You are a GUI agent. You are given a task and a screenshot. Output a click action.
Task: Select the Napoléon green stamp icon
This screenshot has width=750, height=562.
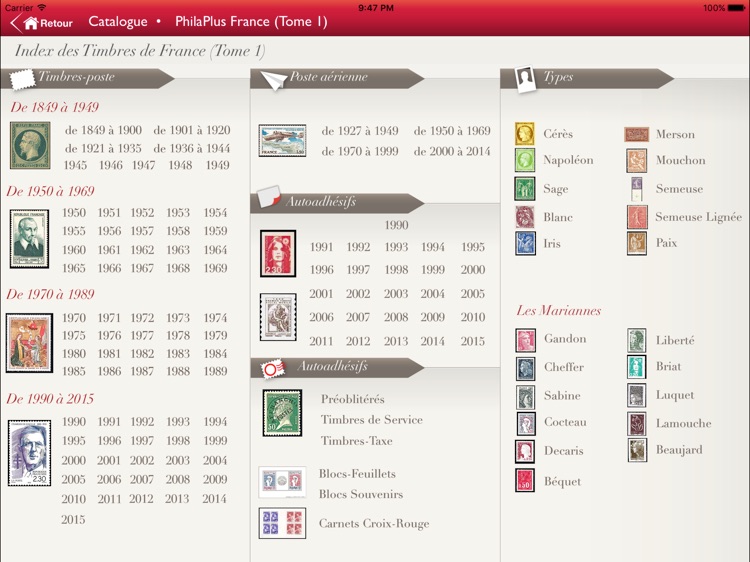(x=524, y=160)
